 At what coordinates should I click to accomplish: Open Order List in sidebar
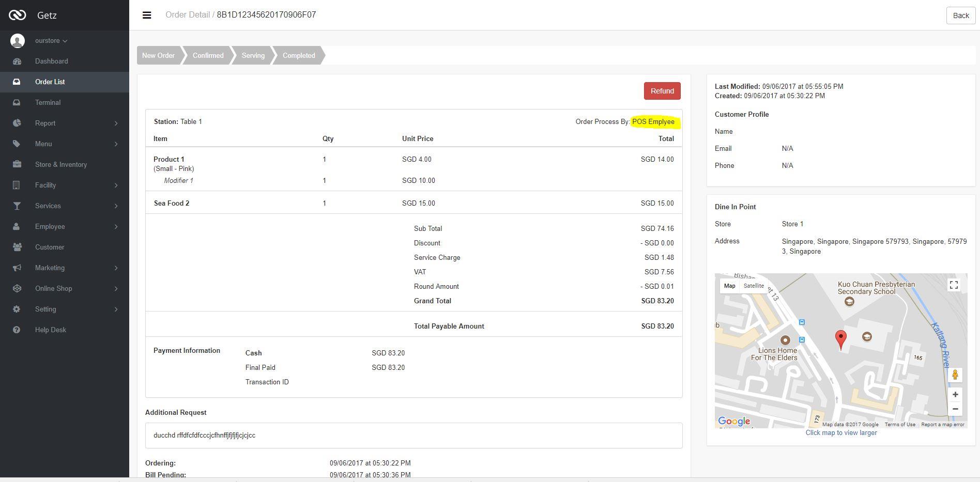pos(50,82)
